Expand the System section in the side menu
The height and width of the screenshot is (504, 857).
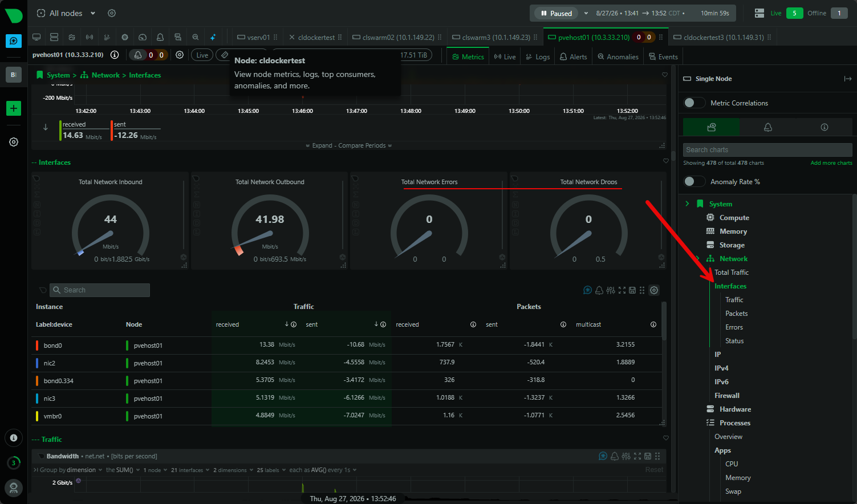coord(687,204)
